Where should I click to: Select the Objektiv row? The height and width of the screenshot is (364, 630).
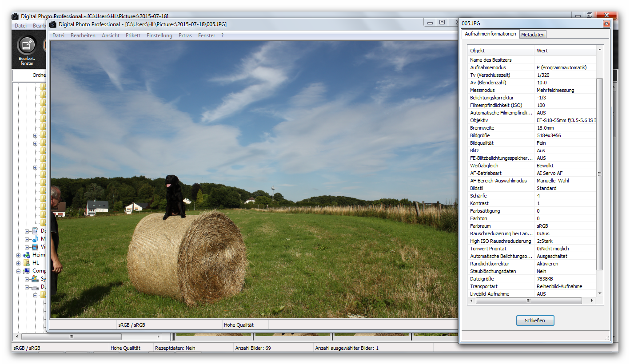[x=531, y=120]
